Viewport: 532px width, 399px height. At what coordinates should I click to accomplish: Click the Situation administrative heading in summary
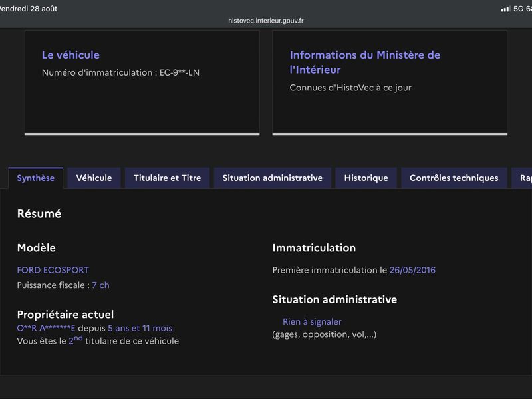(x=334, y=299)
